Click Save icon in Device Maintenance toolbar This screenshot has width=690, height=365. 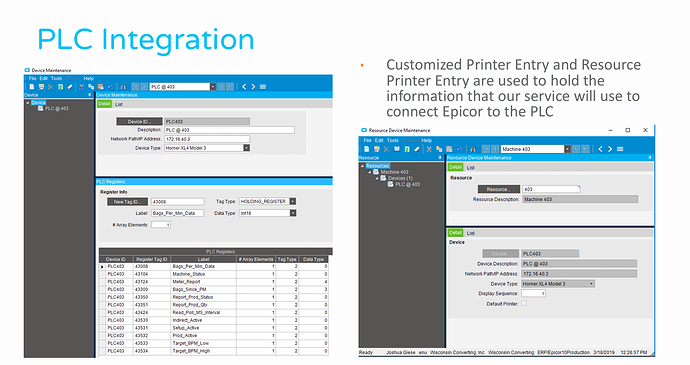(x=41, y=87)
